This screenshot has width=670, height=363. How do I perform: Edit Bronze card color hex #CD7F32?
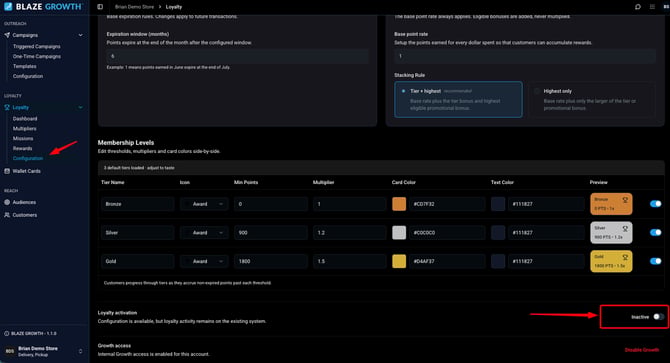[447, 204]
